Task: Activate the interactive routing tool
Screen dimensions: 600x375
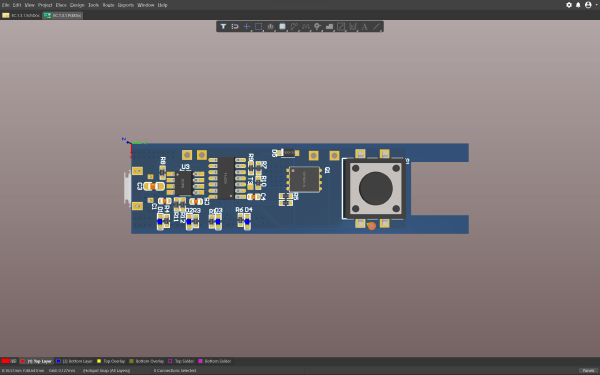Action: coord(294,26)
